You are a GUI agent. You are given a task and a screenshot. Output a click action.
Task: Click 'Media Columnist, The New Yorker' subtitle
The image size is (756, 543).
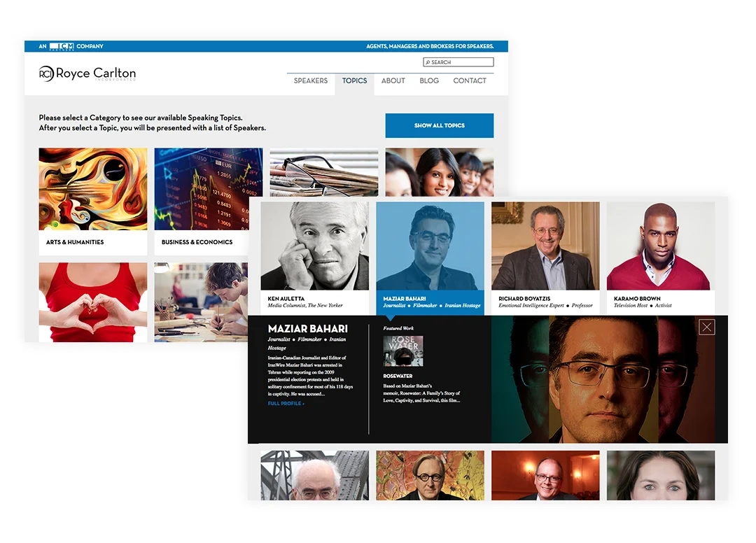[x=305, y=306]
